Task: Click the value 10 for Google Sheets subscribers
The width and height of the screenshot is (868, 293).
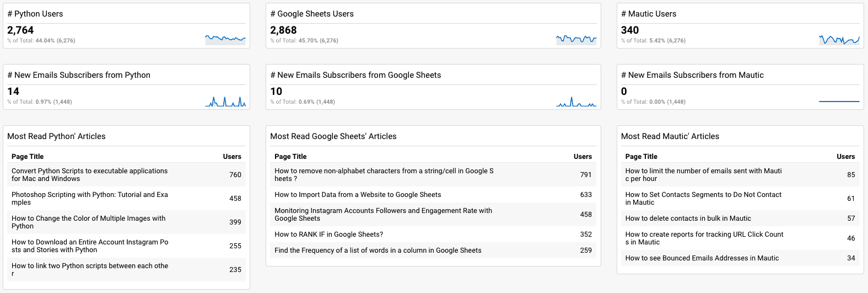Action: point(276,91)
